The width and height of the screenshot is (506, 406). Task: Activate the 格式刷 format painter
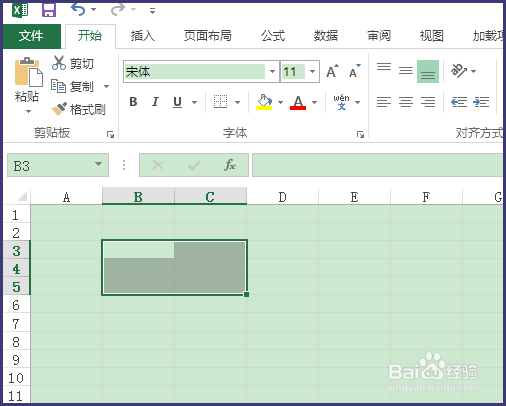(x=79, y=109)
